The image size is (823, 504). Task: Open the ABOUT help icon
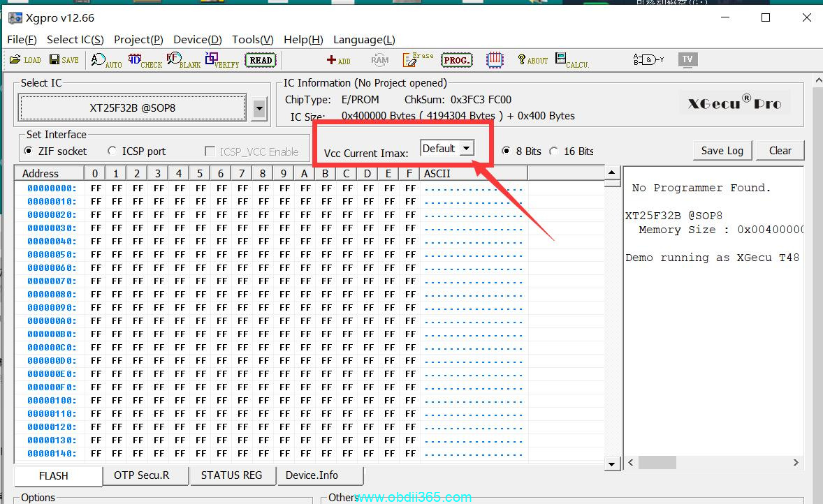(x=532, y=60)
